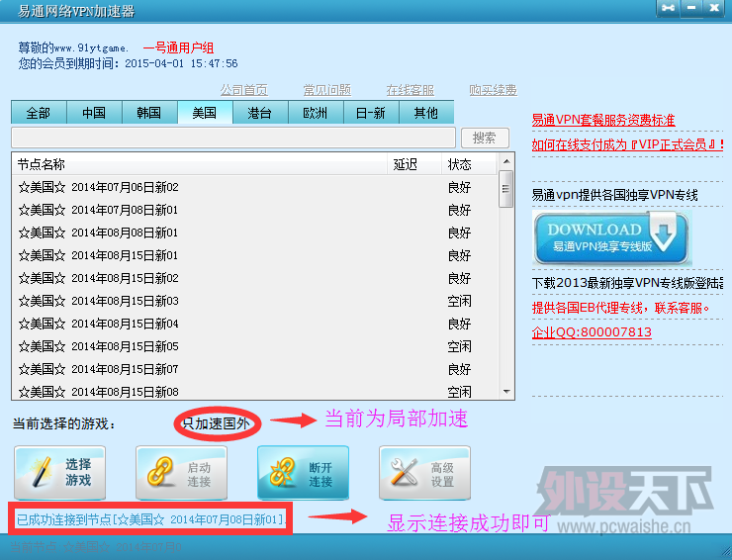Switch to the 日-新 tab
Screen dimensions: 732x560
tap(371, 113)
